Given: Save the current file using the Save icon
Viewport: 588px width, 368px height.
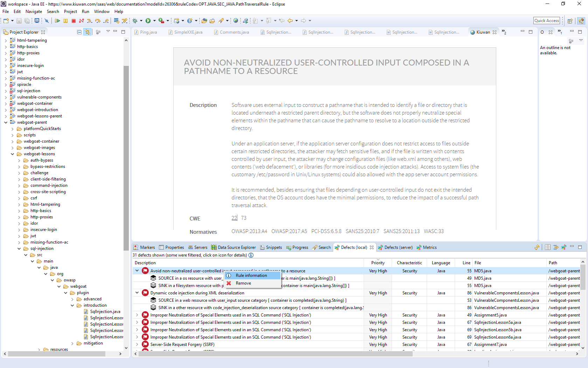Looking at the screenshot, I should (x=19, y=21).
